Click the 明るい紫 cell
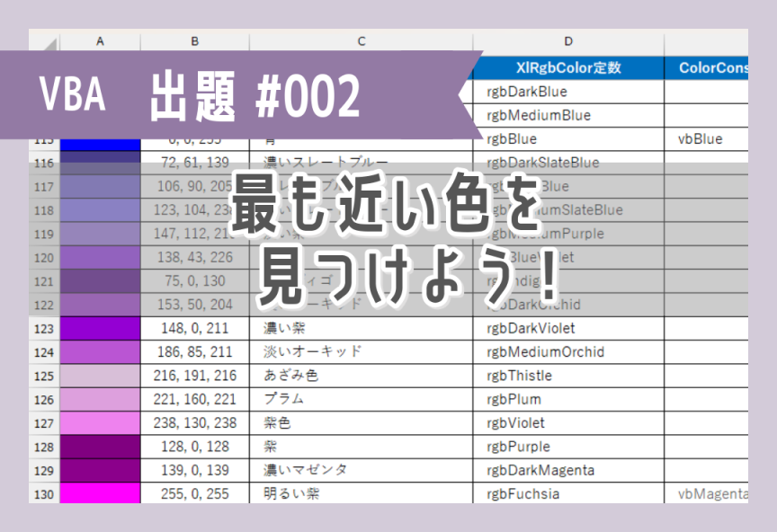This screenshot has width=777, height=532. pos(362,493)
